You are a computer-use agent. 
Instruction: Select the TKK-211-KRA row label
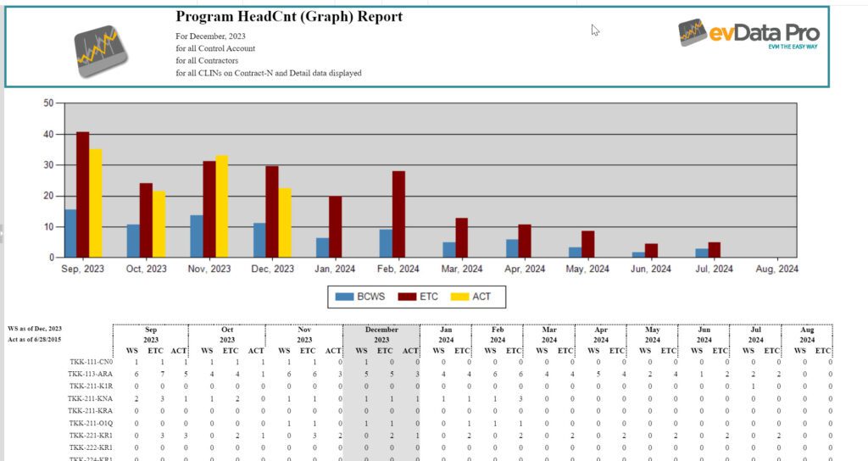tap(90, 411)
